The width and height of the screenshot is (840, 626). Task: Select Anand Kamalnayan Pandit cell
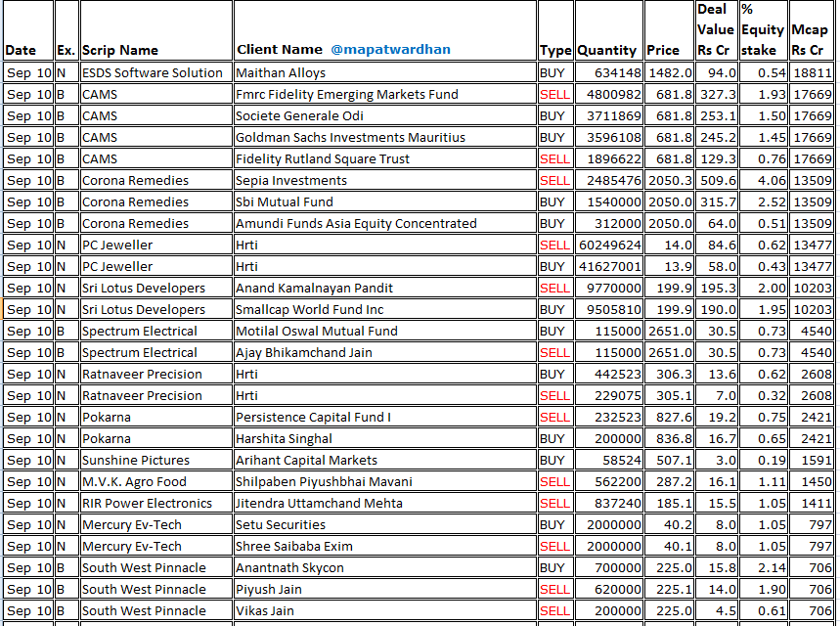point(385,288)
